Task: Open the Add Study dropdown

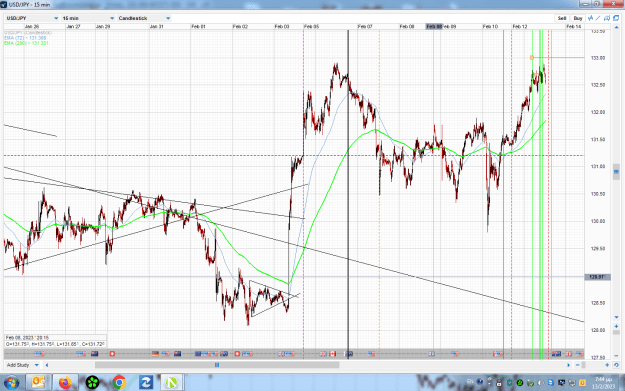Action: point(23,365)
